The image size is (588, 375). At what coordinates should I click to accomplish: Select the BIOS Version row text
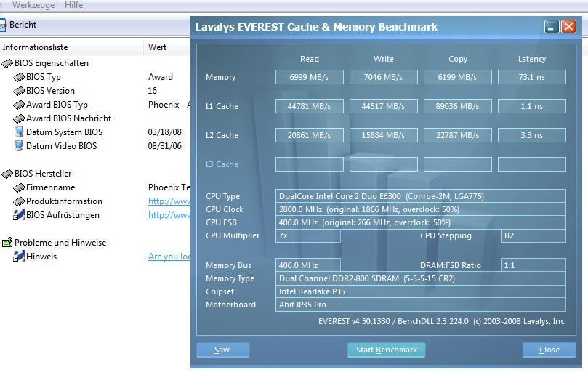click(x=50, y=91)
